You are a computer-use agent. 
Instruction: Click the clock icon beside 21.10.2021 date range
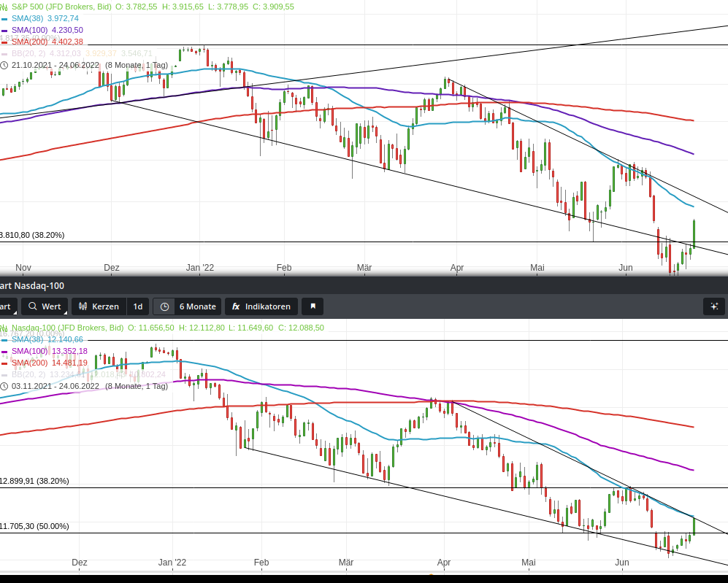click(4, 65)
